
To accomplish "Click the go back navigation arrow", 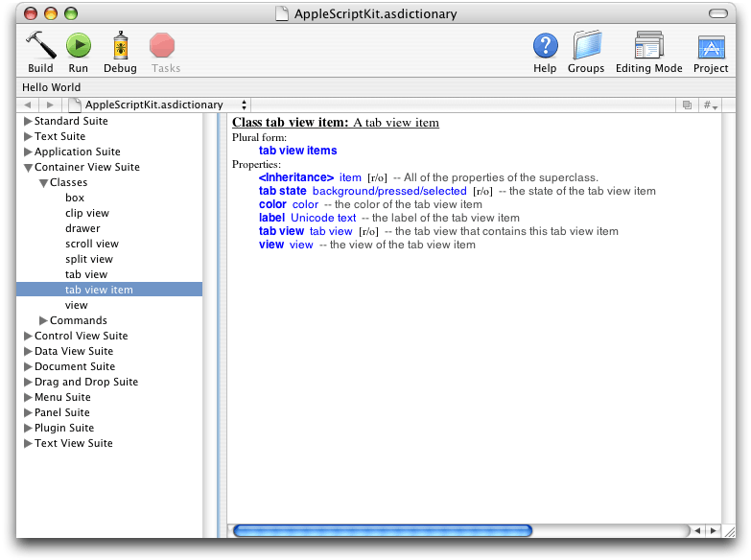I will coord(27,105).
